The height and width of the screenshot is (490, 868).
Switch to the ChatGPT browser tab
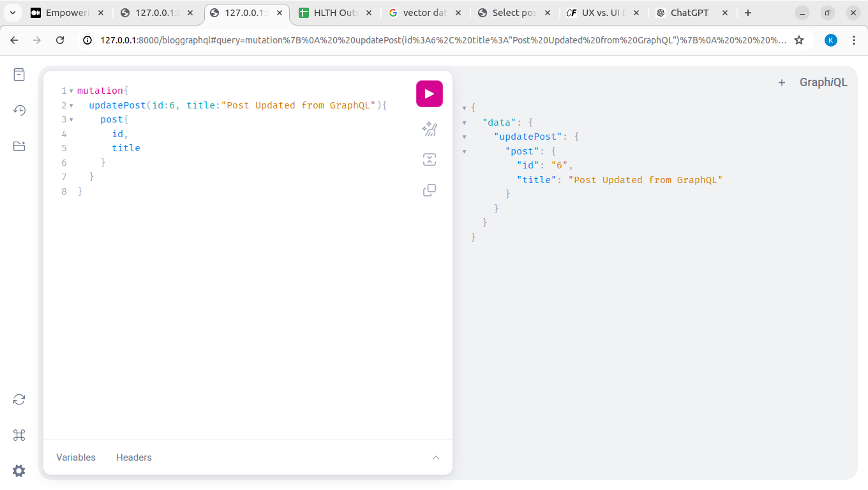click(689, 13)
